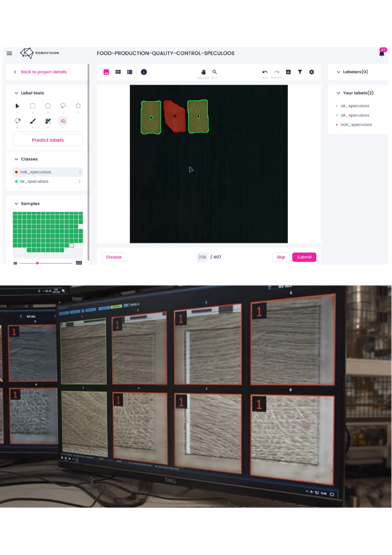The height and width of the screenshot is (555, 392).
Task: Select the rectangle label tool
Action: pos(33,106)
